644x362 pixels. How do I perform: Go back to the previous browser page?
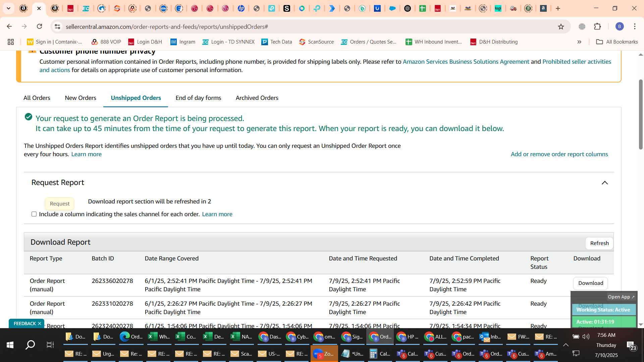[9, 26]
